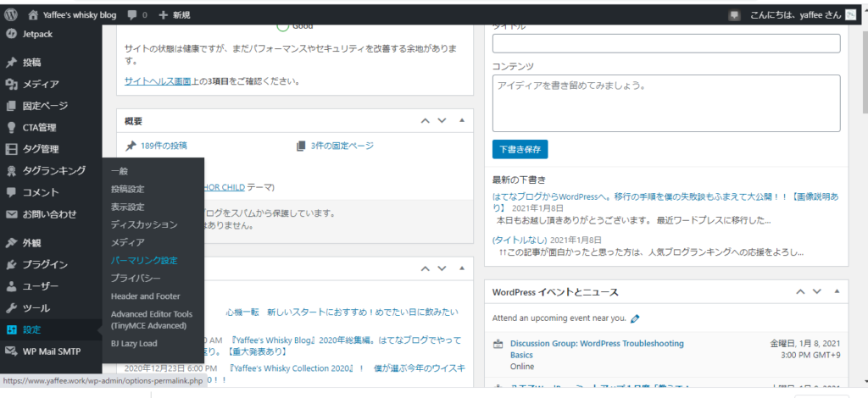Viewport: 868px width, 398px height.
Task: Click the ユーザー person icon
Action: pos(10,286)
